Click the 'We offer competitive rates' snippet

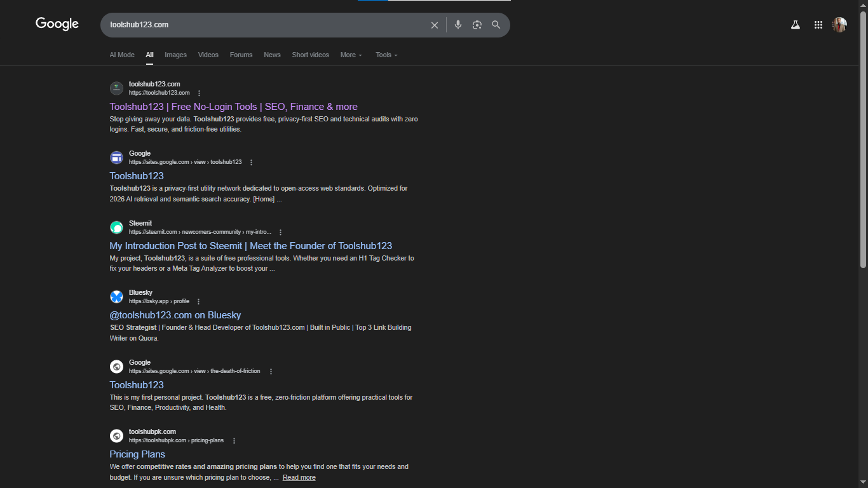pos(259,472)
